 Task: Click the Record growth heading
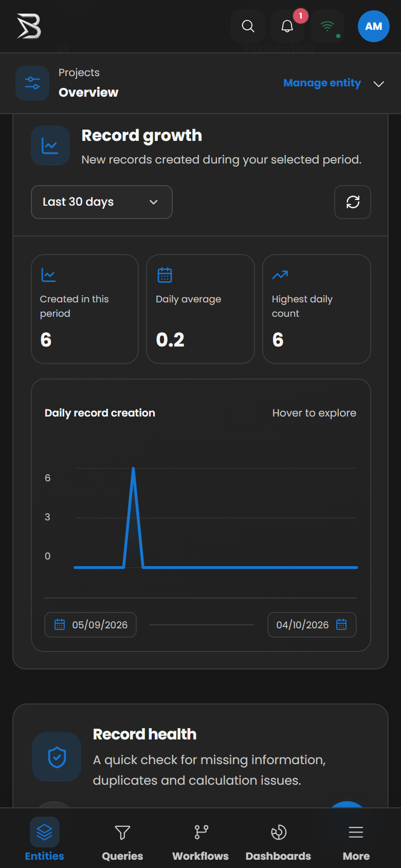[x=142, y=135]
